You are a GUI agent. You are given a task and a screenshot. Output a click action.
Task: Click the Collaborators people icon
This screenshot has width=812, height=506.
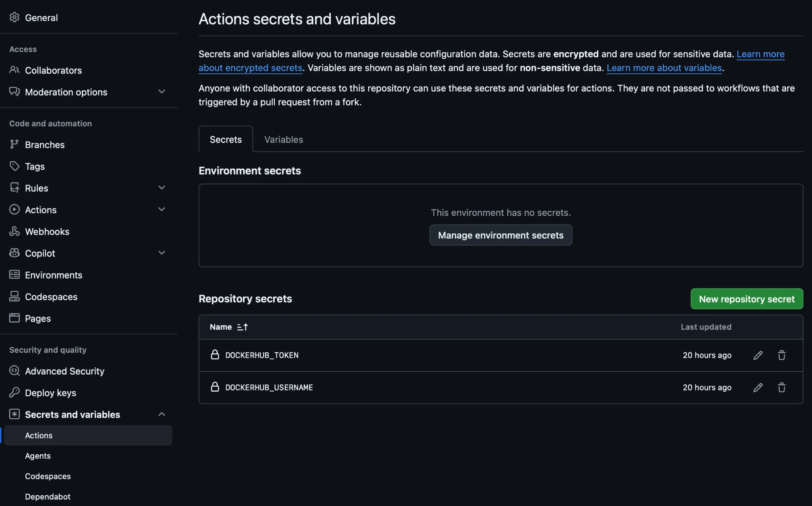[15, 70]
